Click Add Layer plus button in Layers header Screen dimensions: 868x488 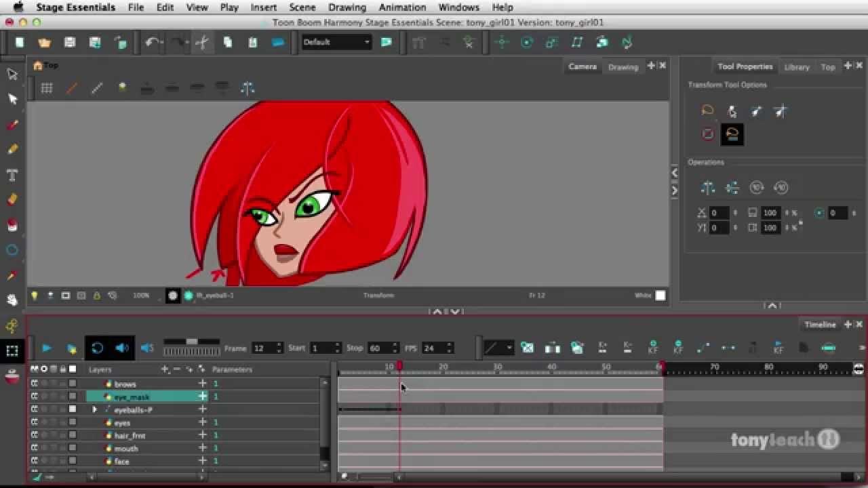pyautogui.click(x=164, y=369)
